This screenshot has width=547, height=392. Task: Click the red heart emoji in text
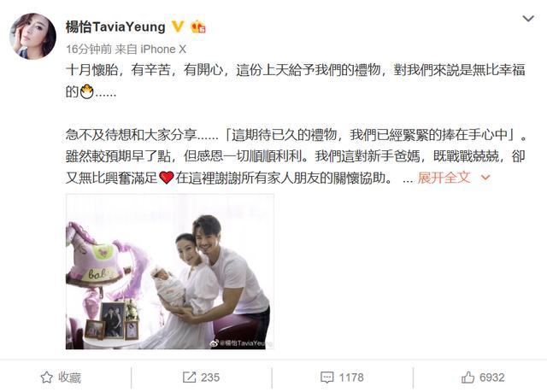click(x=167, y=178)
